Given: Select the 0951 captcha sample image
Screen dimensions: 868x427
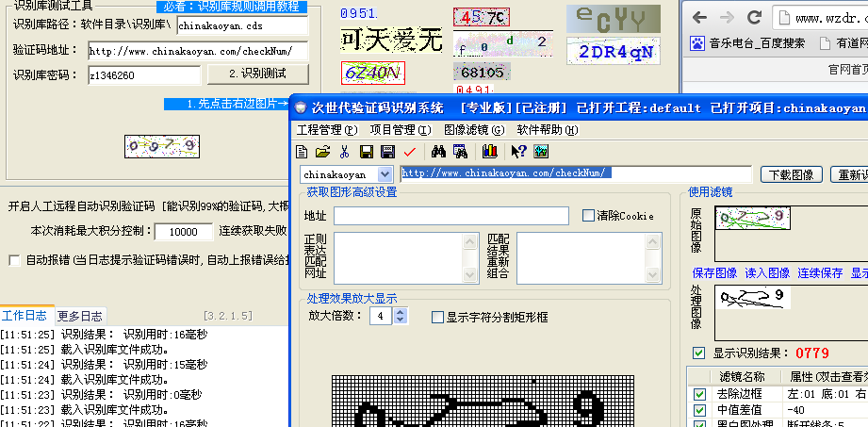Looking at the screenshot, I should click(x=358, y=13).
